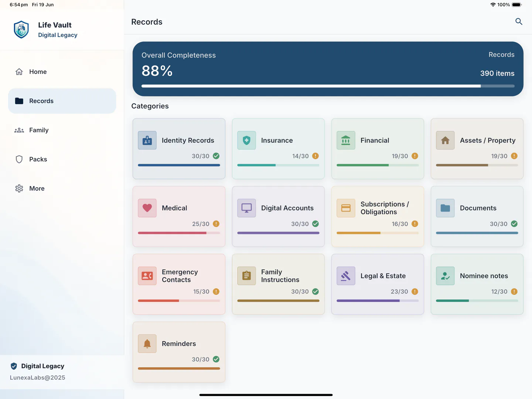The image size is (532, 399).
Task: Click the Assets / Property house icon
Action: 445,140
